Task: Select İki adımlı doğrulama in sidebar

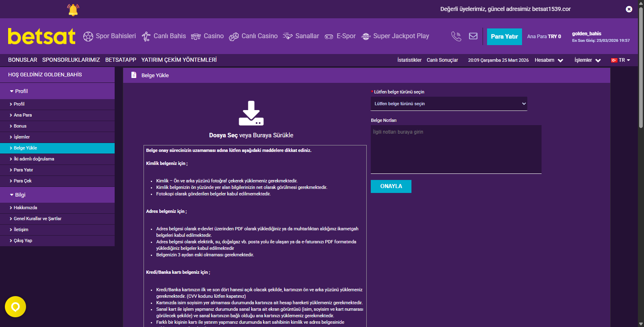Action: (57, 159)
